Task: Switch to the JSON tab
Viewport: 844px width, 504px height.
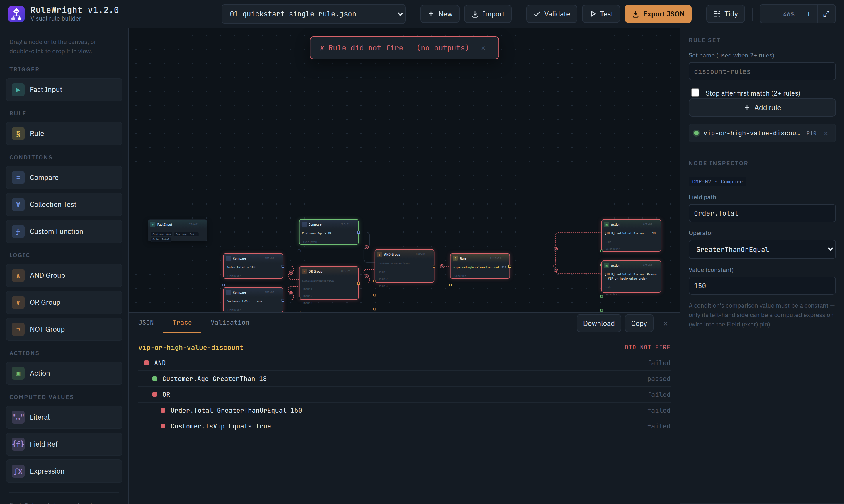Action: point(146,323)
